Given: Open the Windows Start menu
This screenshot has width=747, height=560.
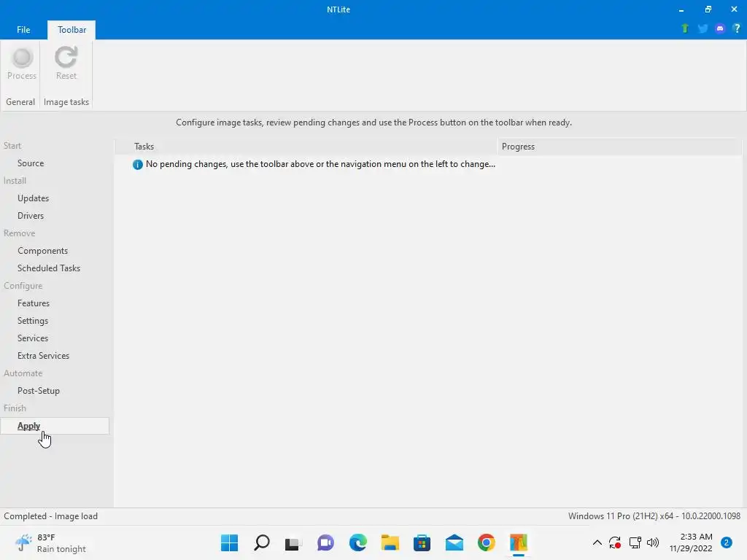Looking at the screenshot, I should tap(229, 542).
